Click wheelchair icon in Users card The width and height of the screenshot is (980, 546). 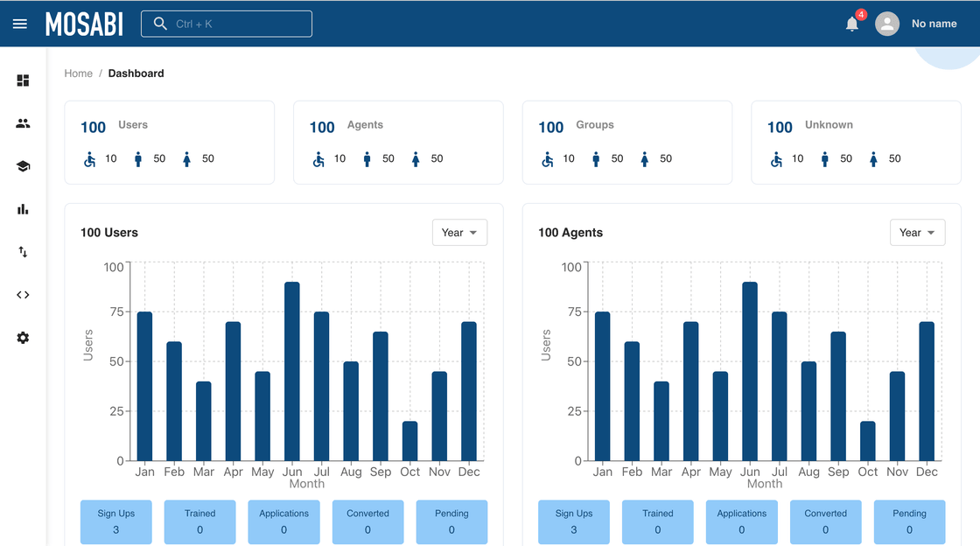pos(90,159)
